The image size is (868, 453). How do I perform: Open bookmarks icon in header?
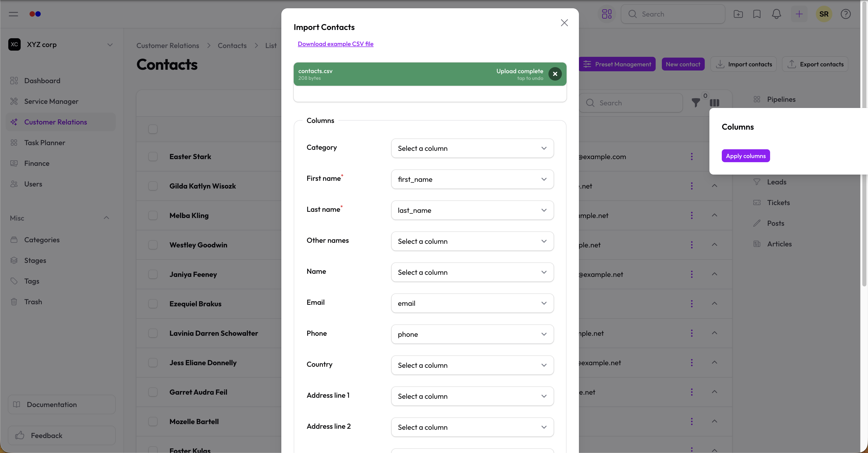coord(757,14)
